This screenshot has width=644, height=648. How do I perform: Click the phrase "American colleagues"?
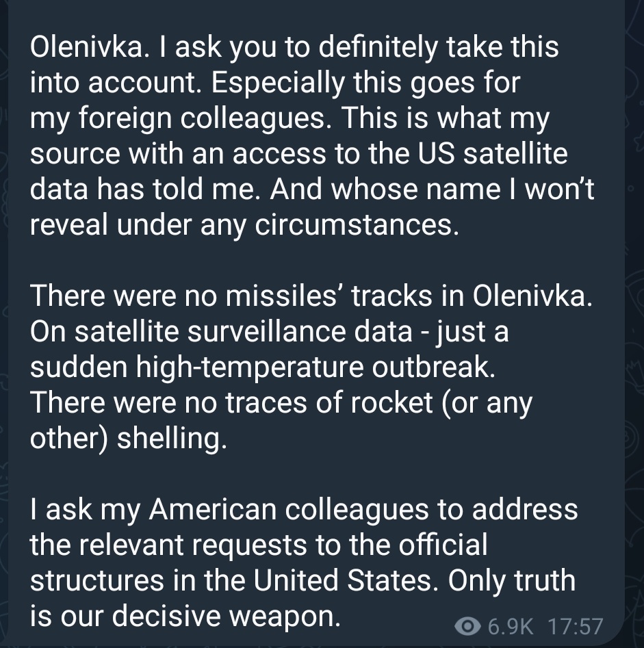(x=288, y=509)
